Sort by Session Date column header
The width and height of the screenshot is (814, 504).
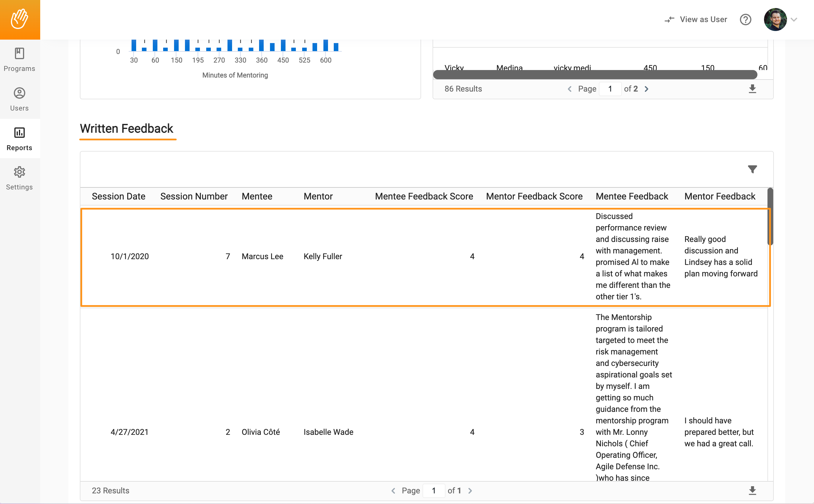click(118, 196)
